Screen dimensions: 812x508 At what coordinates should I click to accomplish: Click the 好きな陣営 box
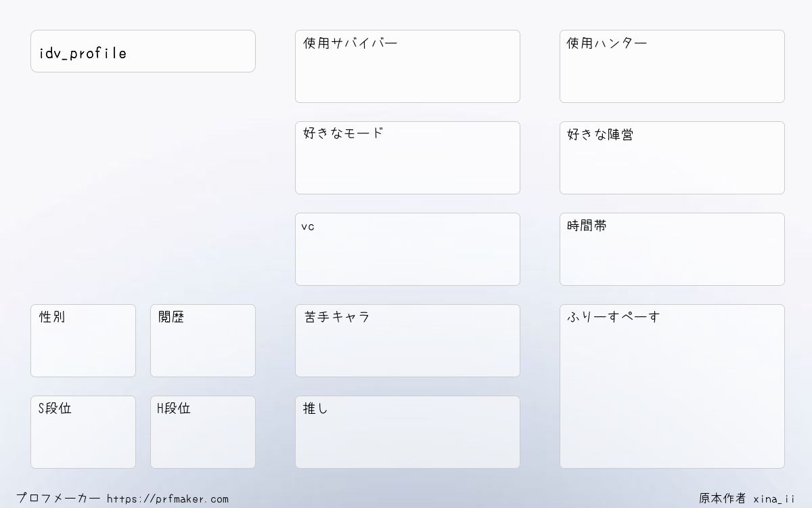672,158
